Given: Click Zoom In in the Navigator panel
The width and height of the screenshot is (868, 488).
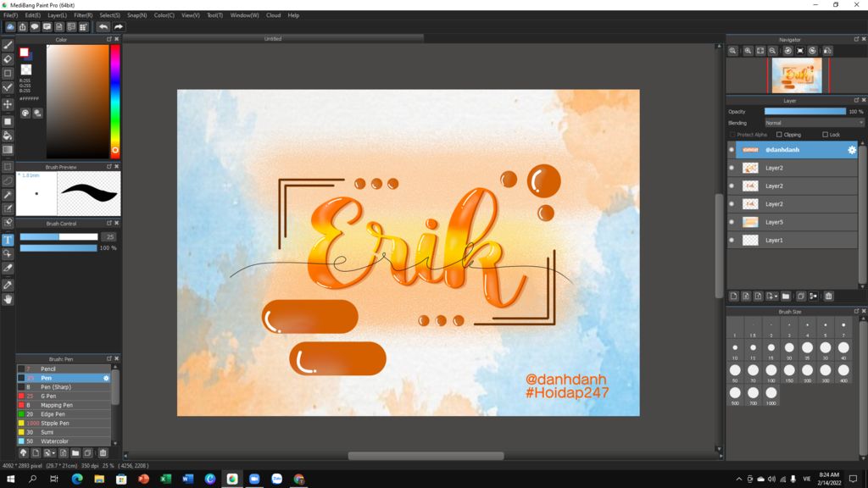Looking at the screenshot, I should pyautogui.click(x=748, y=51).
